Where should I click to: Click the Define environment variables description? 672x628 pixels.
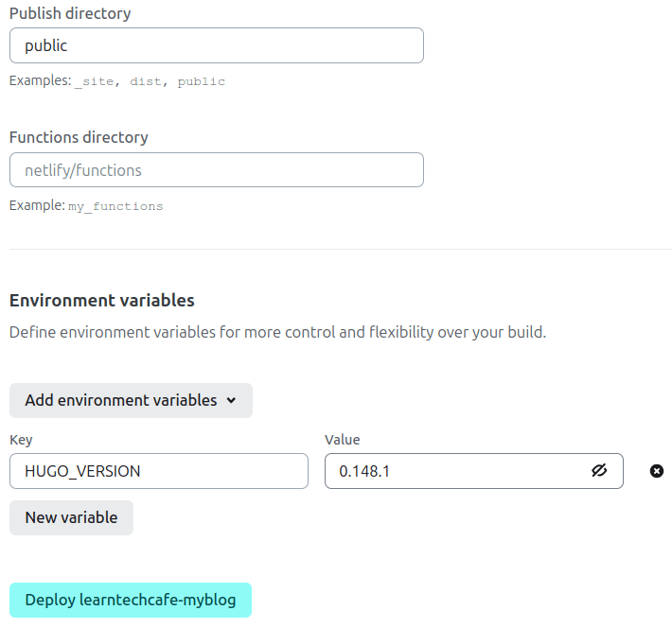pyautogui.click(x=277, y=332)
